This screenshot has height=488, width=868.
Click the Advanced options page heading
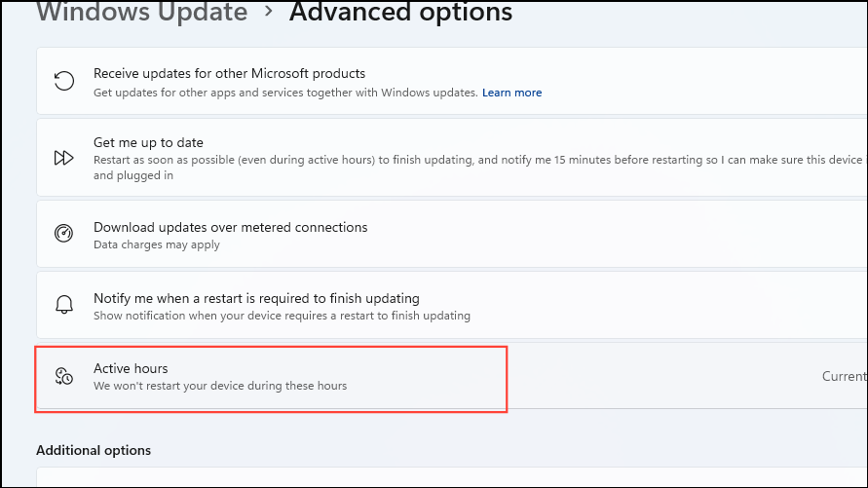(x=400, y=13)
